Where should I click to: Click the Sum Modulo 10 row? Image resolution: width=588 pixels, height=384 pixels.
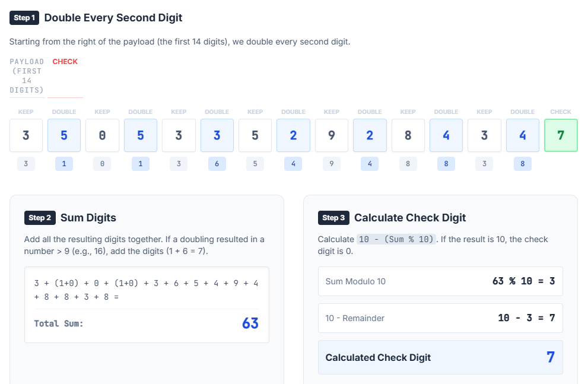[440, 281]
